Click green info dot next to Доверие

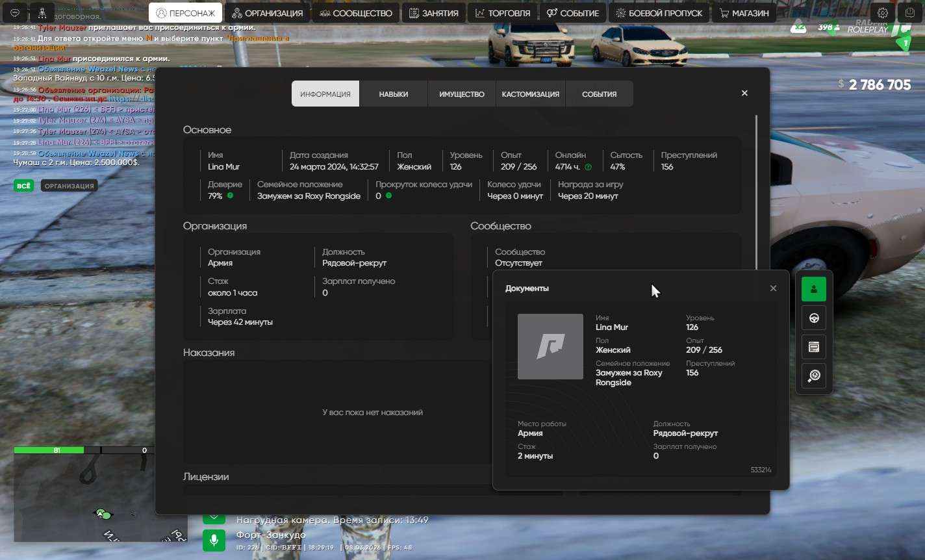(230, 196)
